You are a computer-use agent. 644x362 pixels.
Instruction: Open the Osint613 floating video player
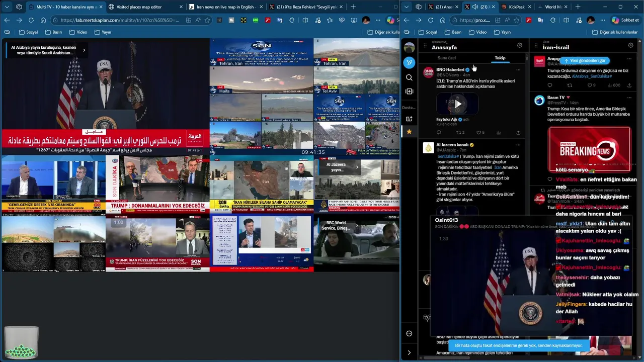pyautogui.click(x=531, y=276)
